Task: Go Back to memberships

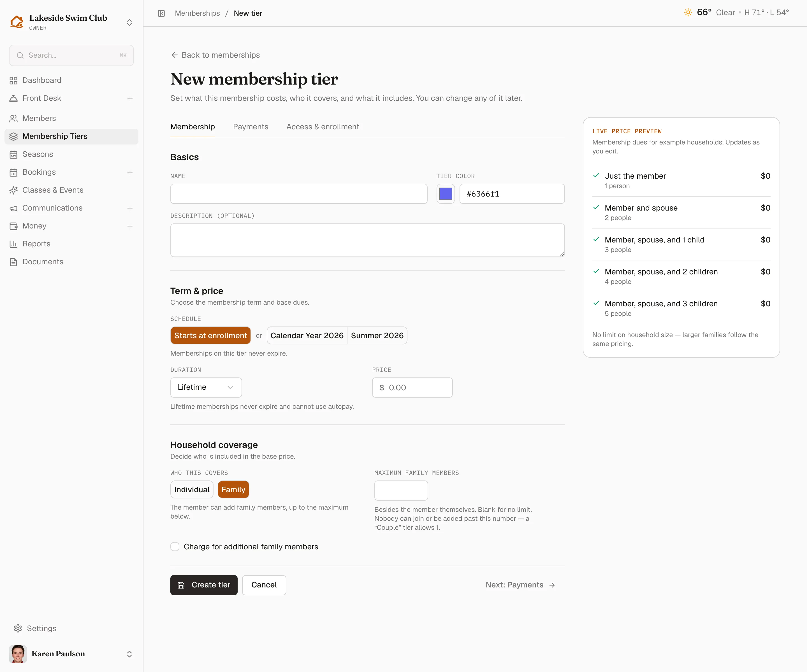Action: 215,55
